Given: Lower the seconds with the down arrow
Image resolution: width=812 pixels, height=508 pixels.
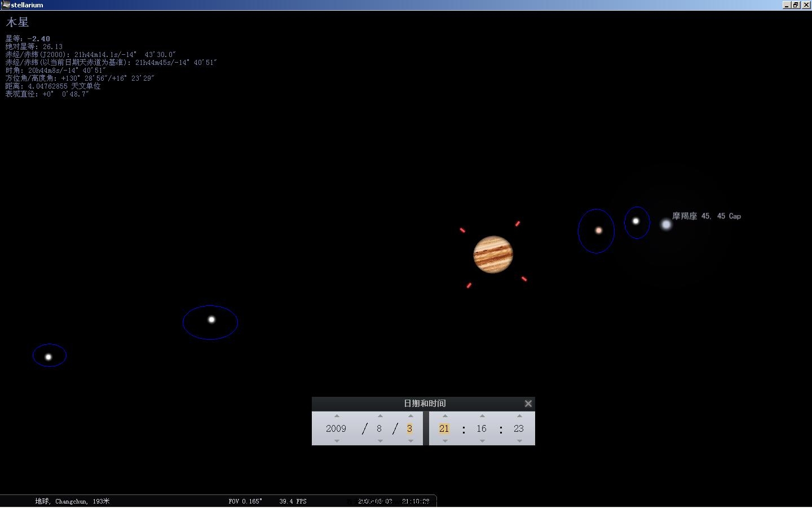Looking at the screenshot, I should [x=519, y=441].
